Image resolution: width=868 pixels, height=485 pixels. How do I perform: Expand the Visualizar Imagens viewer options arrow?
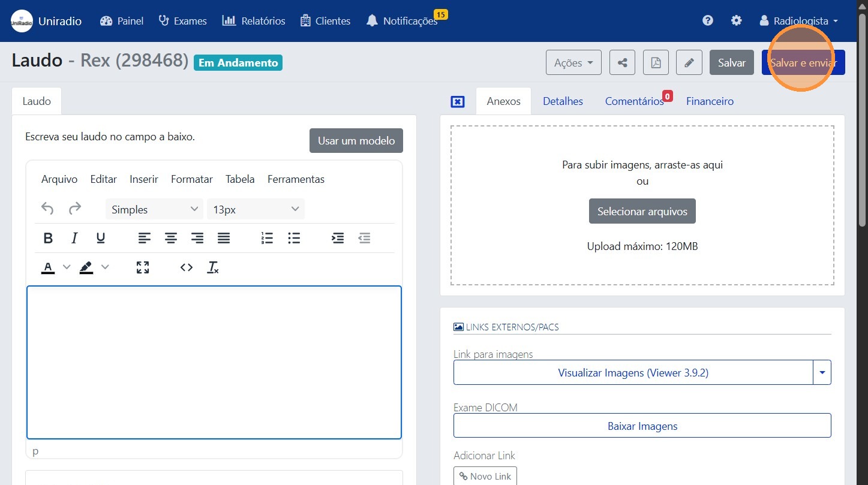coord(822,372)
